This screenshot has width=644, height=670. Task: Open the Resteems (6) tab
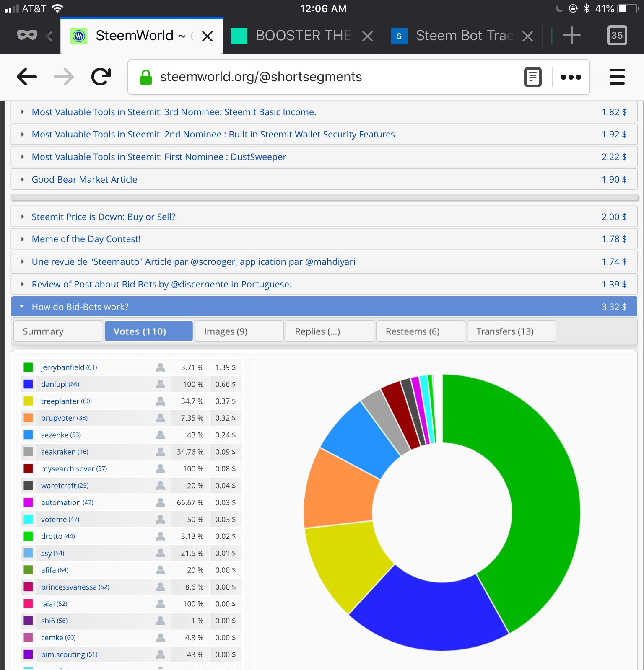(421, 331)
